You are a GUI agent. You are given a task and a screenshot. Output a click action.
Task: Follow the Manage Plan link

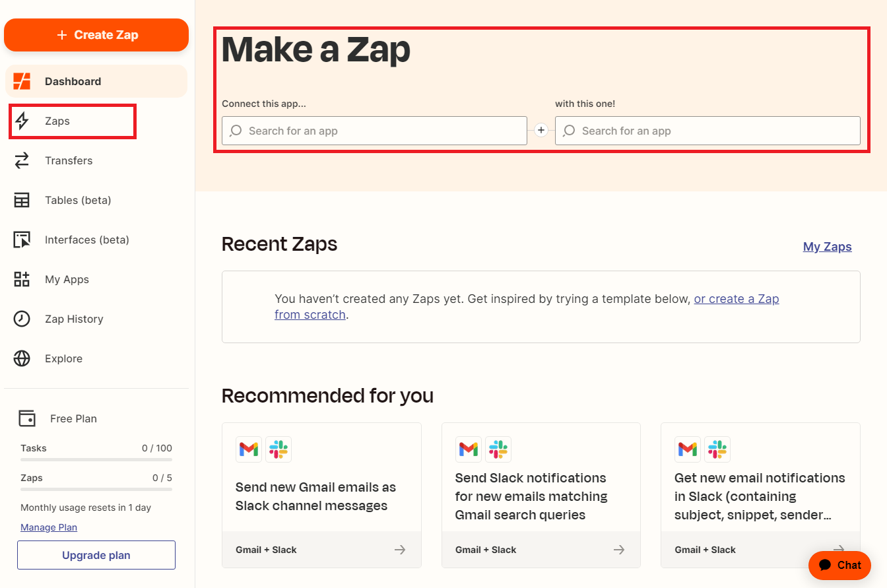pos(49,527)
